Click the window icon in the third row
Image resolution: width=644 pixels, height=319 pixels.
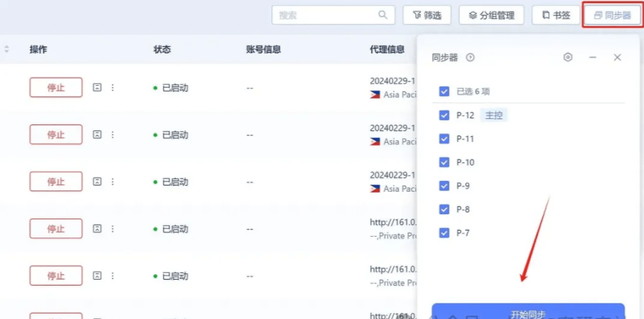[97, 182]
